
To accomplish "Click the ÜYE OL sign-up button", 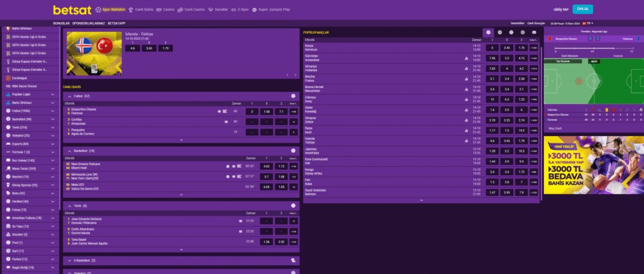I will tap(583, 9).
